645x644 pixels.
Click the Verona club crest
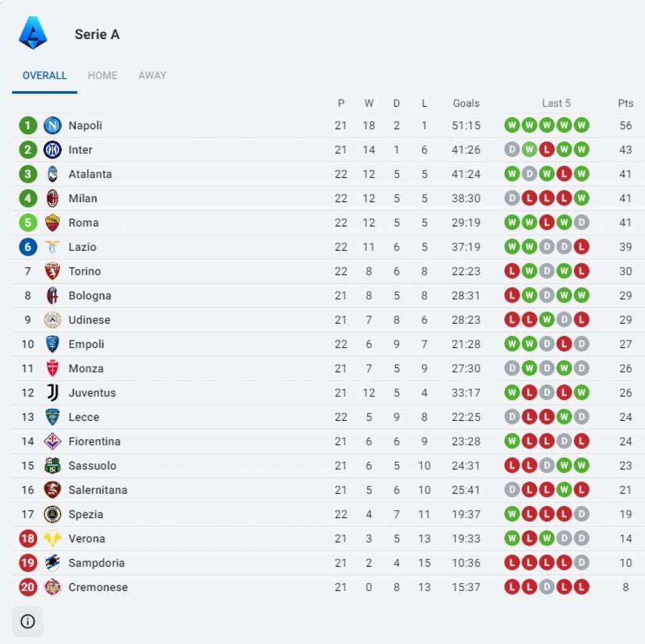coord(52,538)
